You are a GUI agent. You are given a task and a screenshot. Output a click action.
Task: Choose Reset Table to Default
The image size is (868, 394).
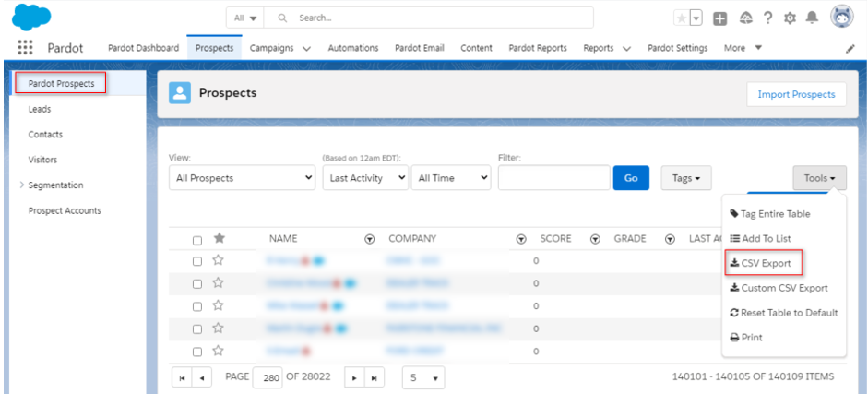click(784, 313)
